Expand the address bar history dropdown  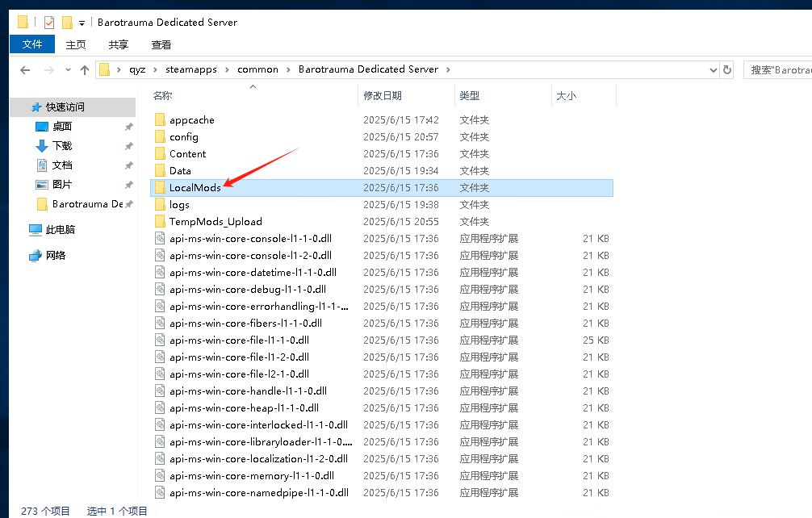pos(713,70)
